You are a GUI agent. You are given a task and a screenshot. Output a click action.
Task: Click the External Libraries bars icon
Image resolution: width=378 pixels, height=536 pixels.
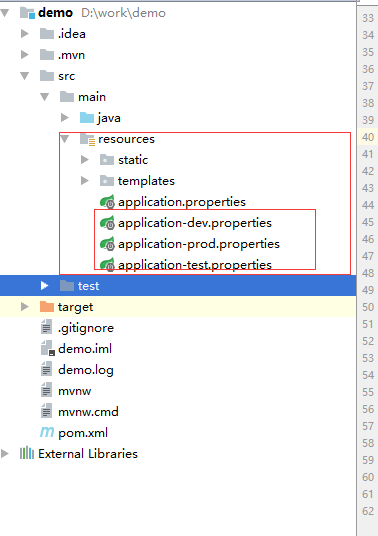(27, 453)
